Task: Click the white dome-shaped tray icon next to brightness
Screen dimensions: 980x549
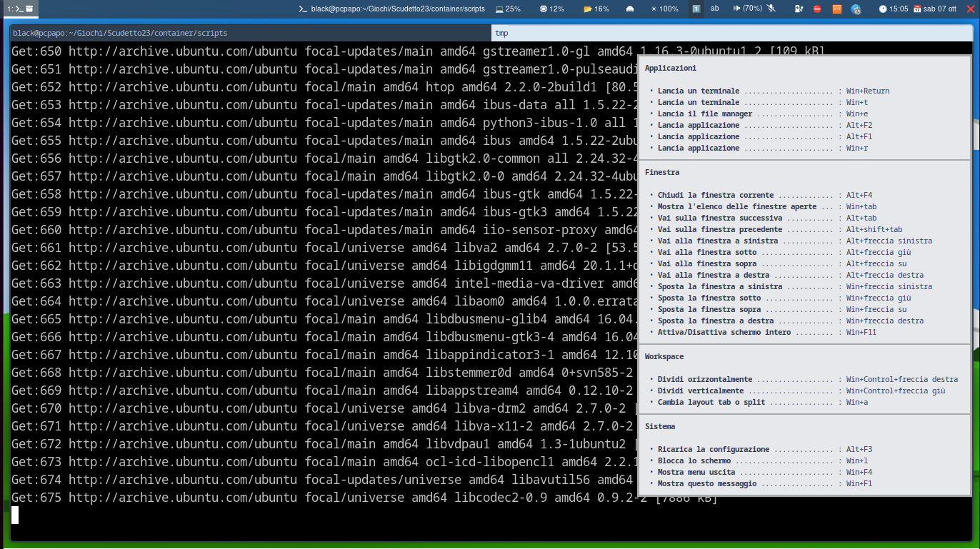Action: coord(629,9)
